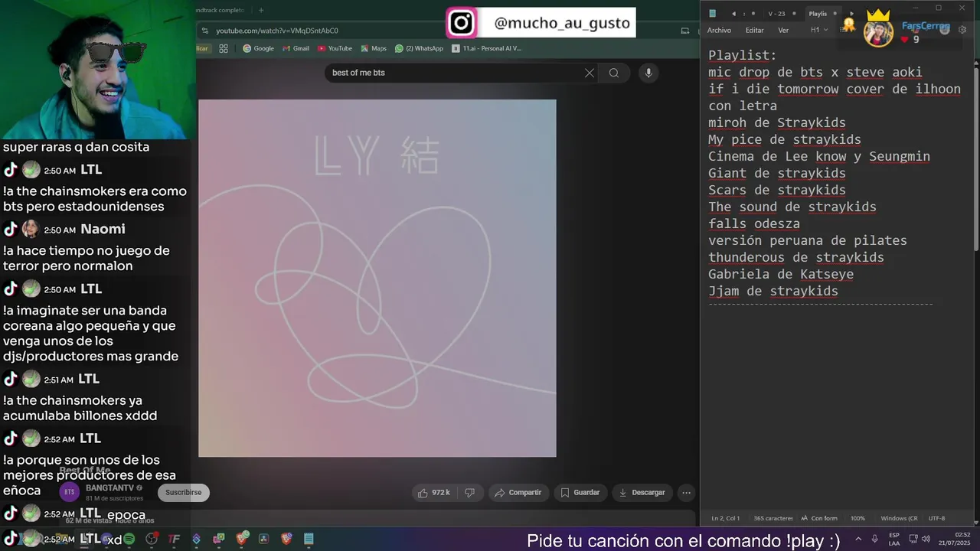This screenshot has height=551, width=980.
Task: Switch to the soundtrack completo browser tab
Action: [220, 10]
